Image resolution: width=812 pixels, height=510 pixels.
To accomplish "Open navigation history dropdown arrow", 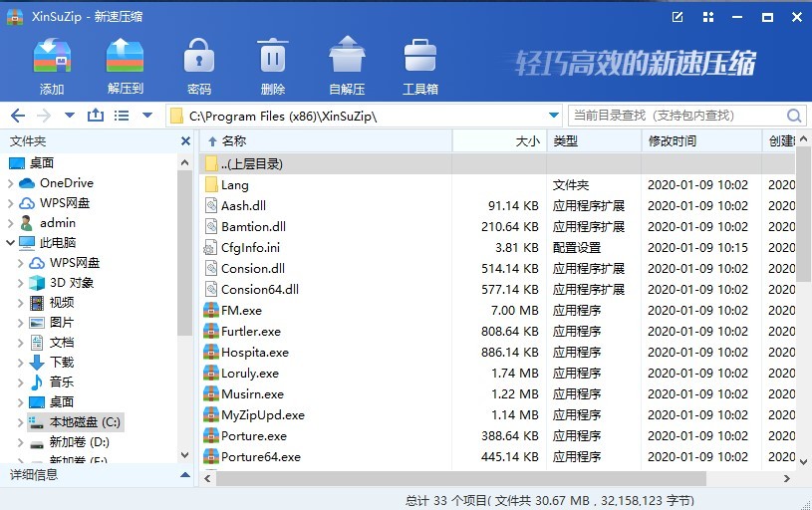I will (70, 115).
